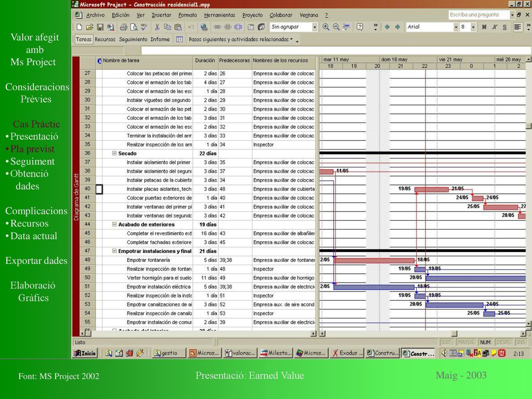Viewport: 532px width, 399px height.
Task: Zoom out on the timescale
Action: click(336, 27)
